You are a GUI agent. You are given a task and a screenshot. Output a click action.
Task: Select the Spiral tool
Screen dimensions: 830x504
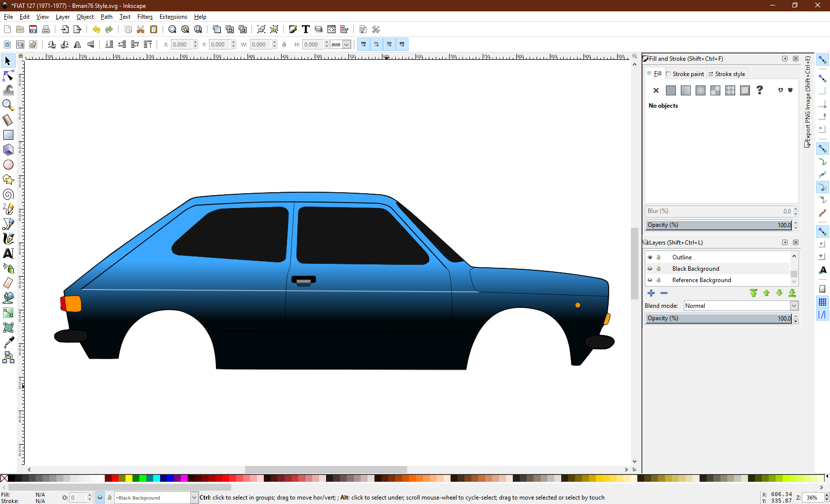point(8,194)
